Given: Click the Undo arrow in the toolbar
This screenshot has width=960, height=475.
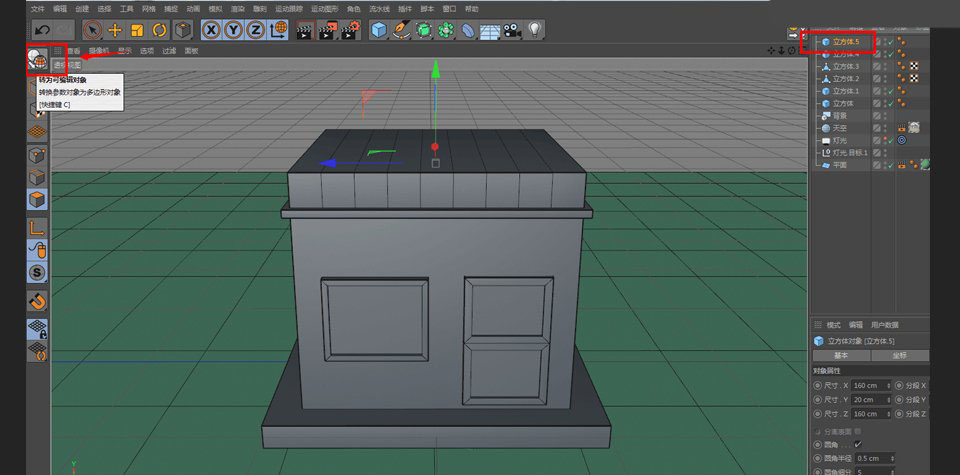Looking at the screenshot, I should pyautogui.click(x=42, y=30).
